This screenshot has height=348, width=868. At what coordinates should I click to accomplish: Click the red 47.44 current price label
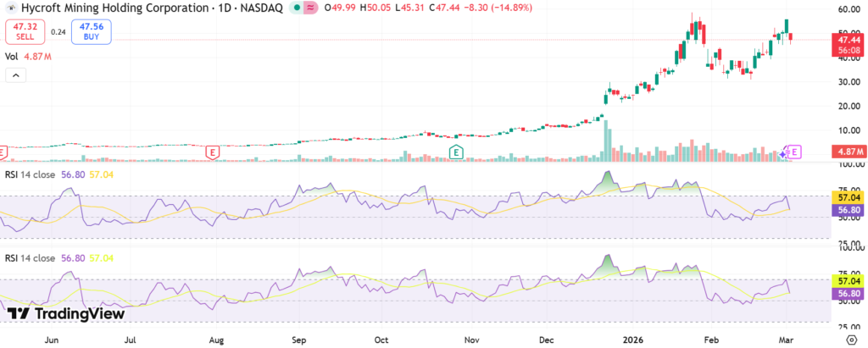(x=849, y=40)
